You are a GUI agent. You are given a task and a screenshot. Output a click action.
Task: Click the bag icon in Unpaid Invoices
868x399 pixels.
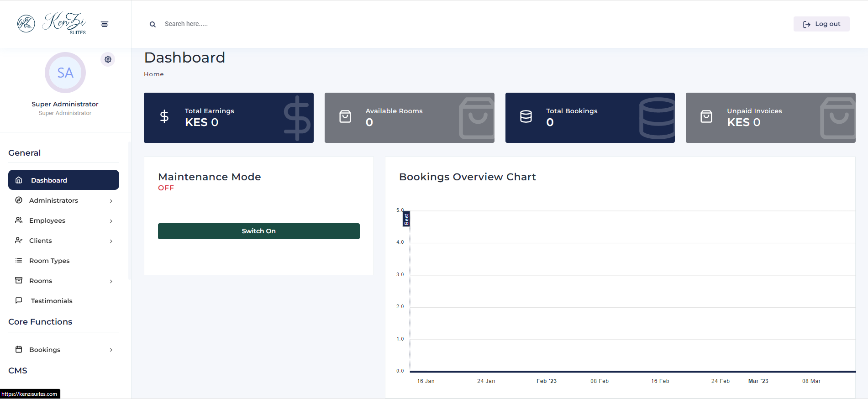point(706,116)
